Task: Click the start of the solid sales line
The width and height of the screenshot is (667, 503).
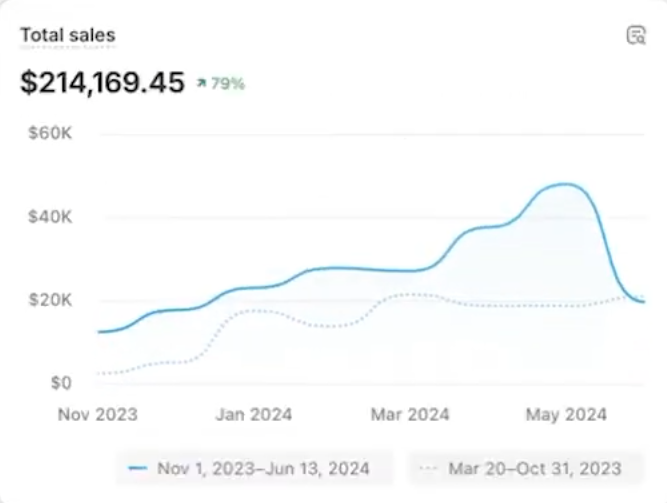Action: [98, 331]
